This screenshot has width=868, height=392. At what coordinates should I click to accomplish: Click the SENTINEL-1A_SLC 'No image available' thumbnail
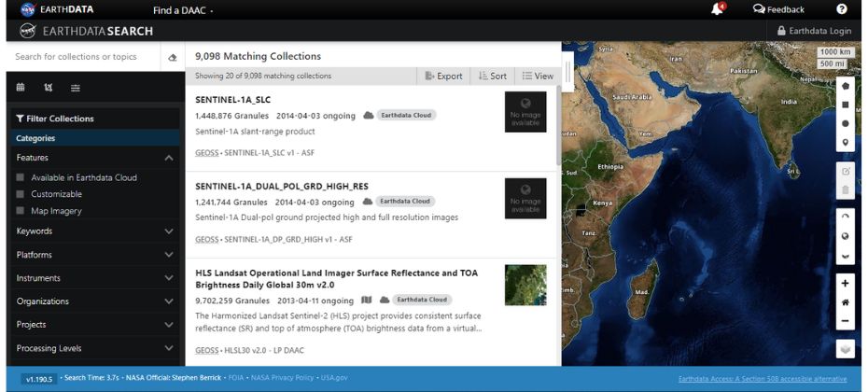click(525, 112)
